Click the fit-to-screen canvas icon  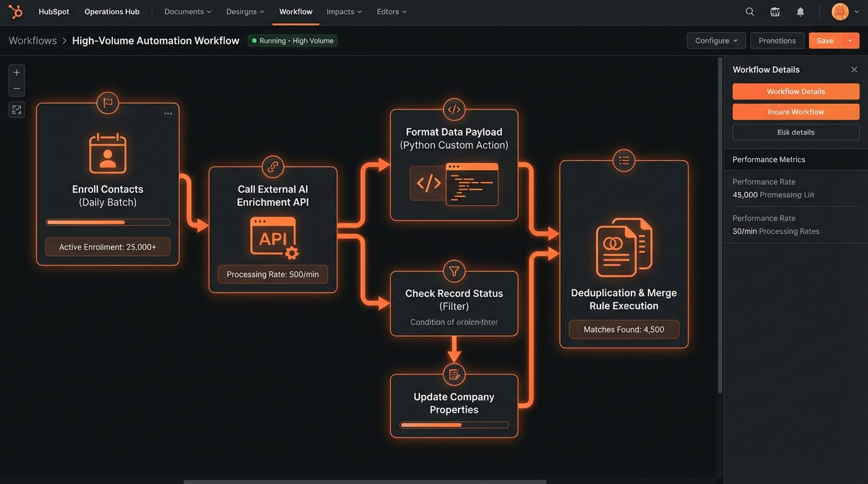tap(17, 110)
